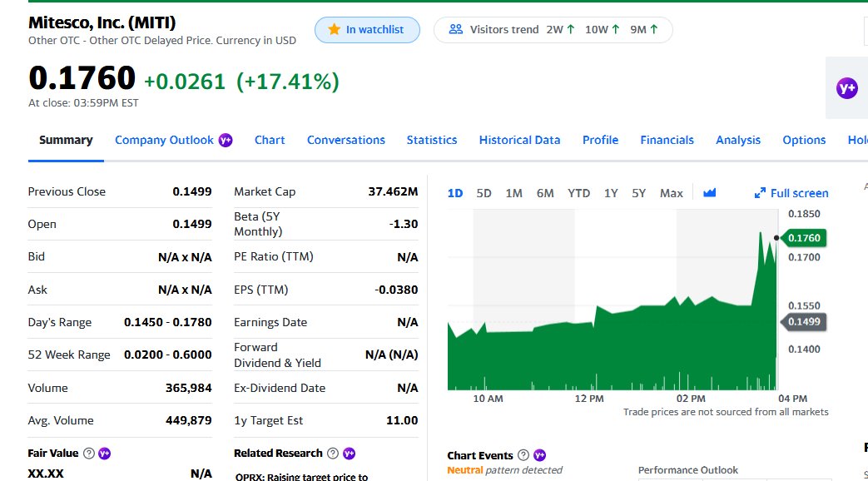Image resolution: width=868 pixels, height=481 pixels.
Task: Click the +0.0261 (+17.41%) price change
Action: [x=241, y=82]
